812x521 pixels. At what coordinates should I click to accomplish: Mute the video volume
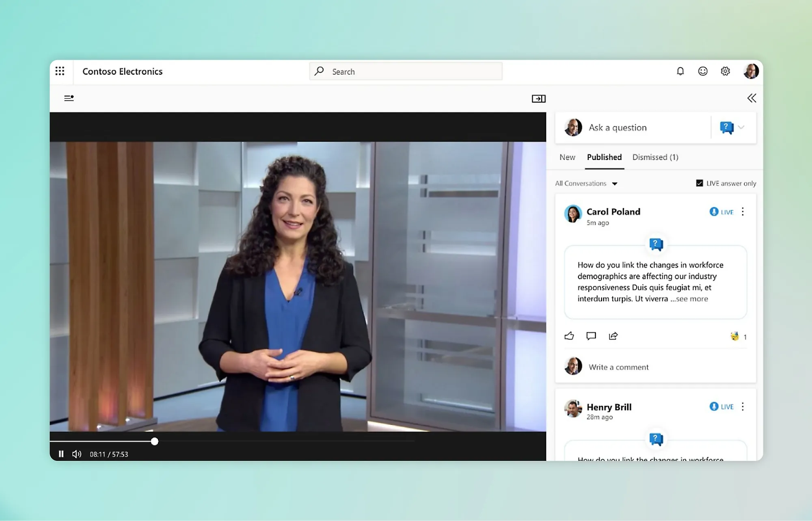click(77, 454)
